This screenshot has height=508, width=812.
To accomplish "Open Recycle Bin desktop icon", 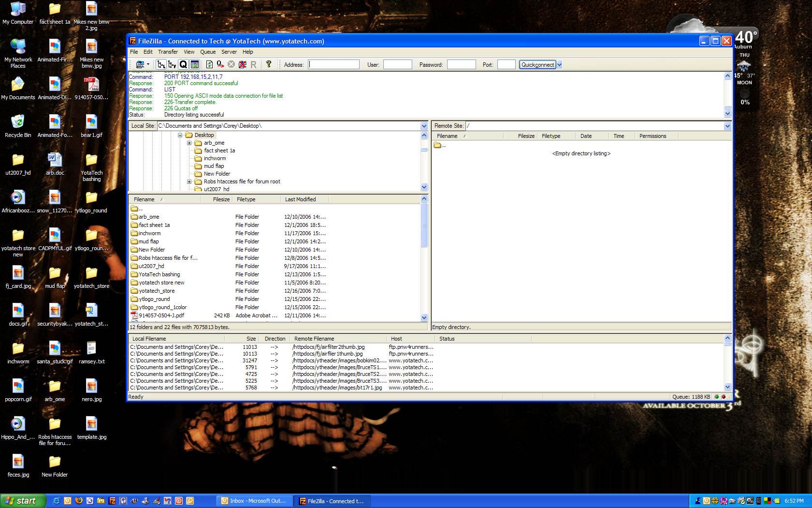I will tap(18, 126).
